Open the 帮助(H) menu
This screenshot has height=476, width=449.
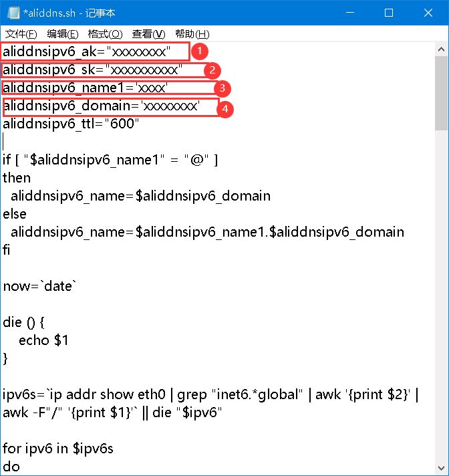point(192,34)
